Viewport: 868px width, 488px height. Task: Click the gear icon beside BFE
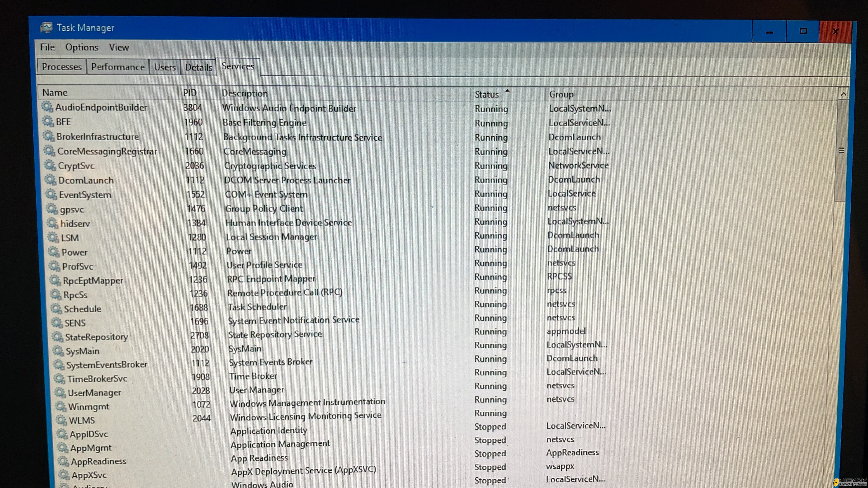(47, 121)
